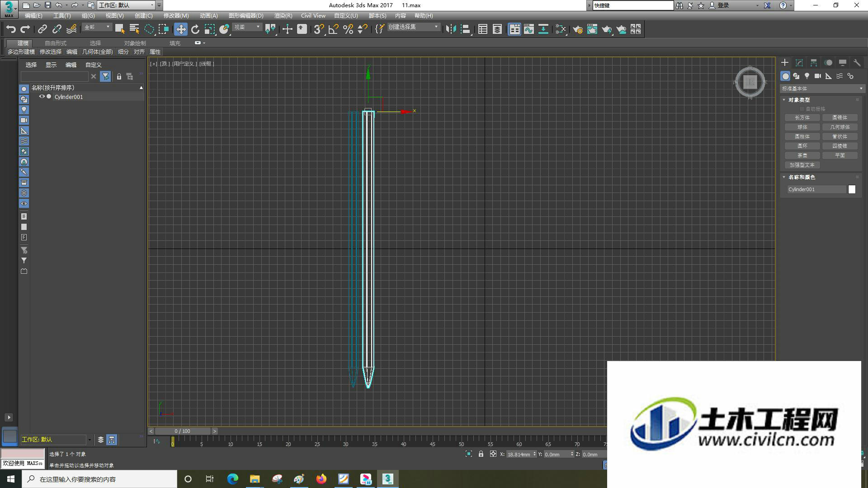Screen dimensions: 868x488
Task: Activate the Select and Move tool
Action: (x=181, y=29)
